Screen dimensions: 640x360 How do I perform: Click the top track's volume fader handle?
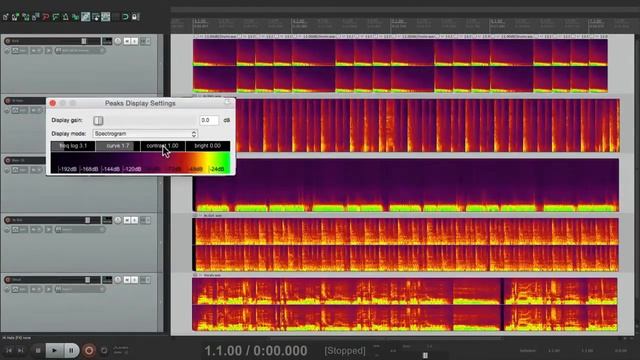pos(84,41)
